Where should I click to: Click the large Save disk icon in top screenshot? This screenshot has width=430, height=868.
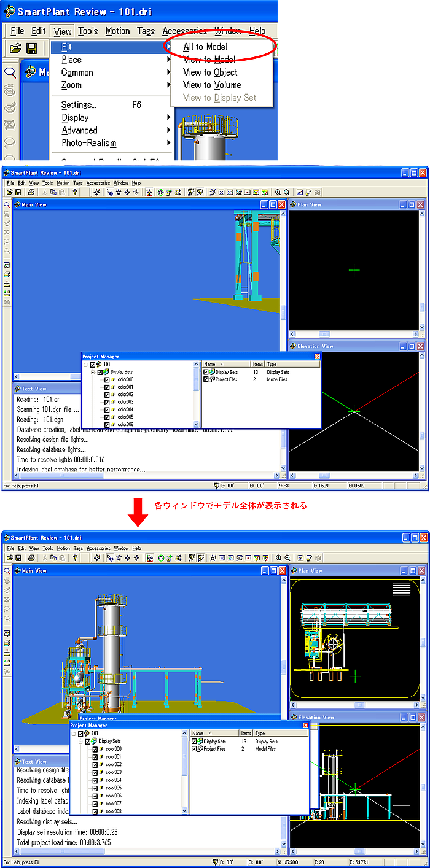tap(31, 48)
